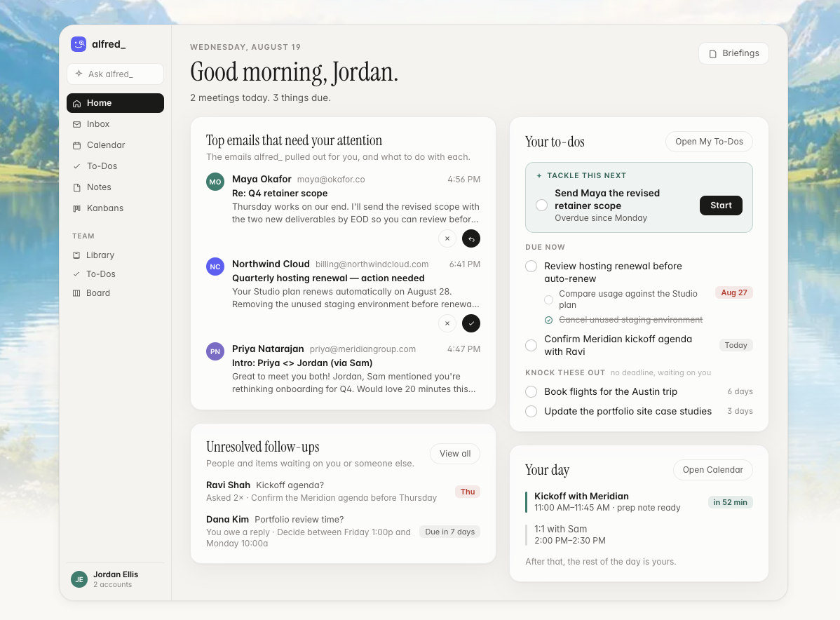The width and height of the screenshot is (840, 620).
Task: Start the tackle-this-next task
Action: 721,205
